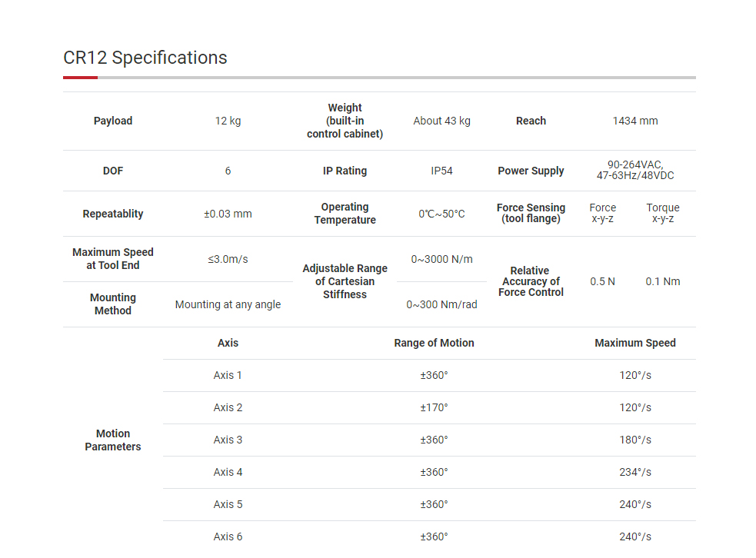This screenshot has height=558, width=756.
Task: Click the Power Supply label
Action: [x=531, y=171]
